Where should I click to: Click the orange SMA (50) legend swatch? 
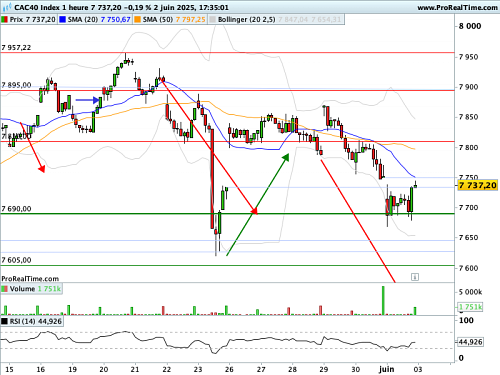click(138, 20)
